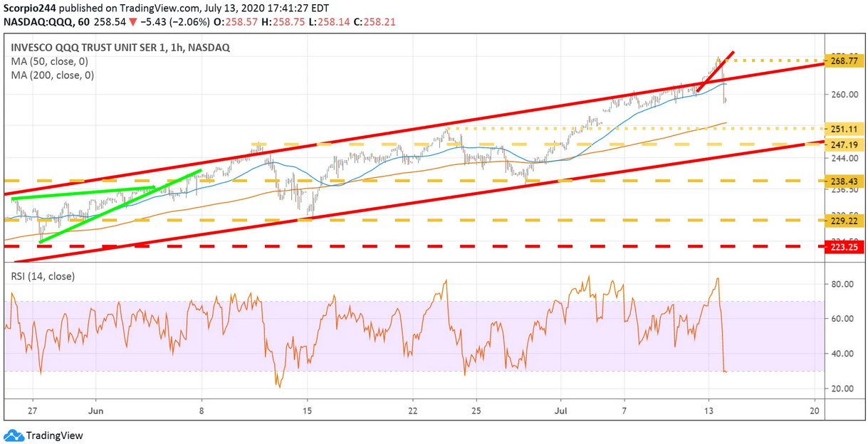Click the 247.19 yellow price label

click(x=843, y=144)
